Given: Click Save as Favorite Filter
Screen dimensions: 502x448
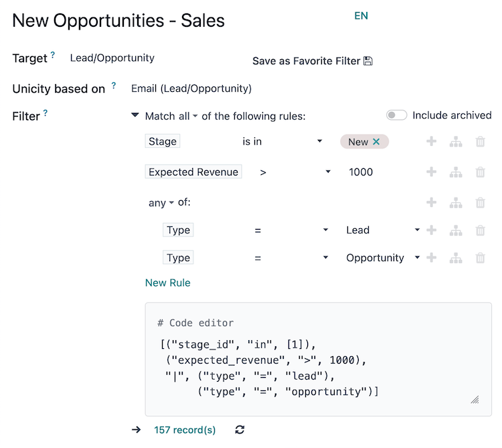Looking at the screenshot, I should click(x=312, y=61).
